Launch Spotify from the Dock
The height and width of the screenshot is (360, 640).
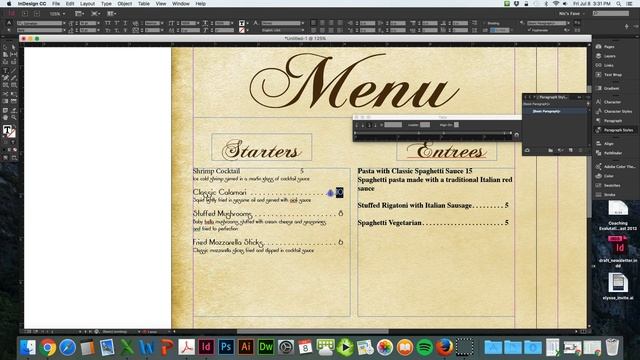click(x=424, y=347)
